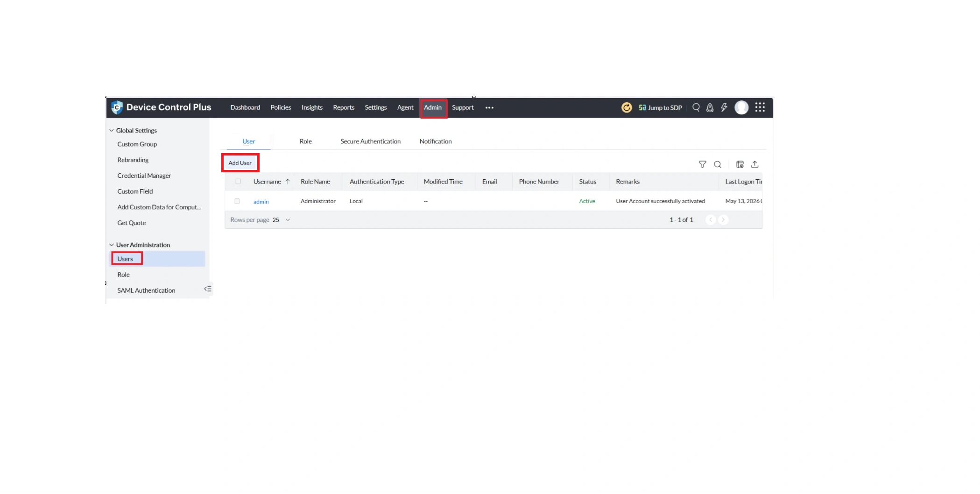Viewport: 980px width, 494px height.
Task: Click the filter funnel icon above table
Action: point(702,164)
